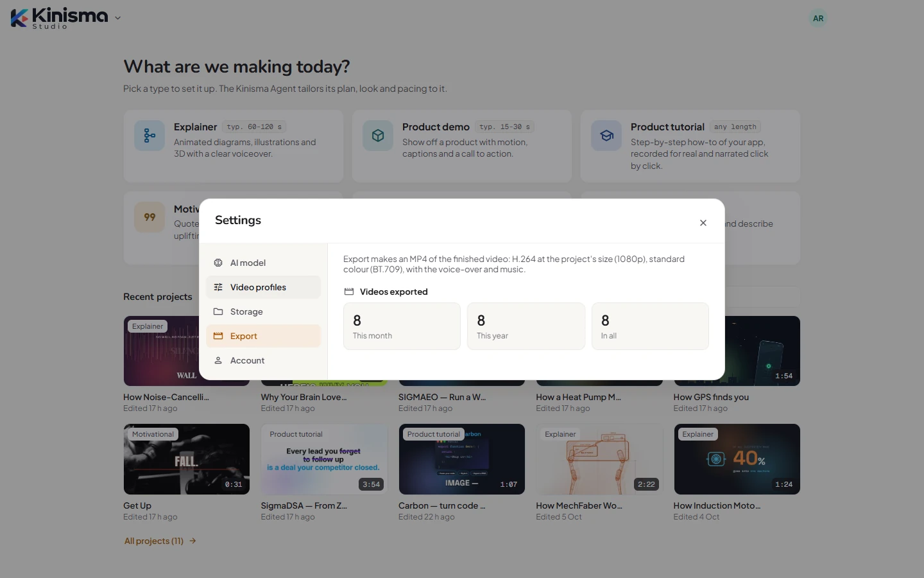Open the Carbon turn code project thumbnail
Viewport: 924px width, 578px height.
pos(462,459)
